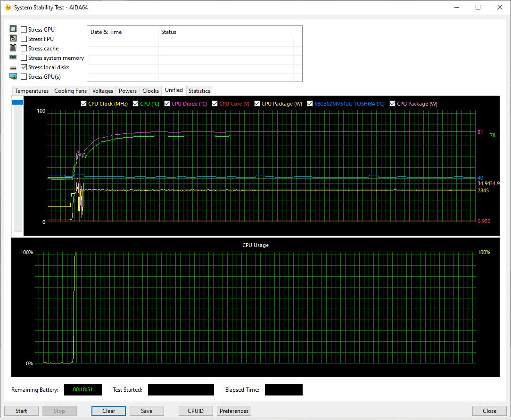511x420 pixels.
Task: Open the Cooling Fans tab
Action: [x=70, y=91]
